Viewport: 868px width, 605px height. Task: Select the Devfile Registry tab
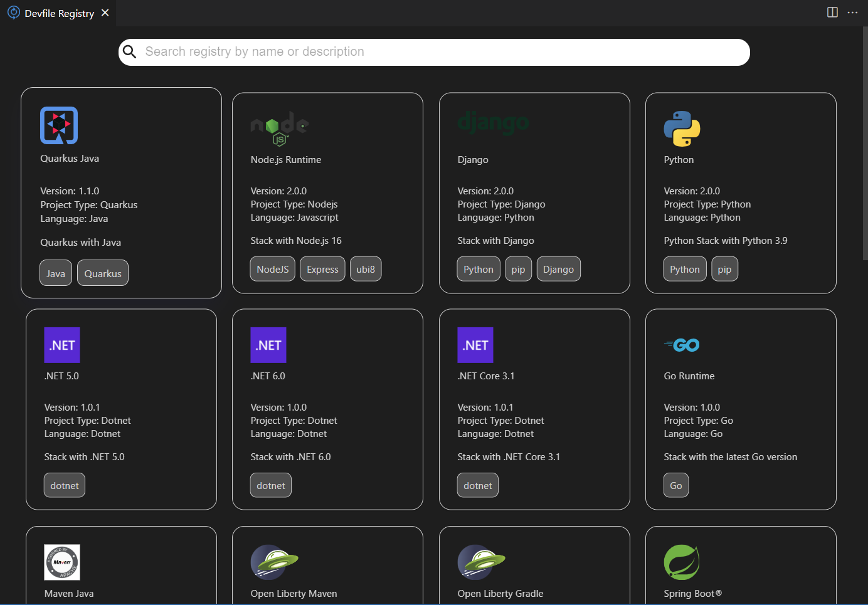coord(58,13)
